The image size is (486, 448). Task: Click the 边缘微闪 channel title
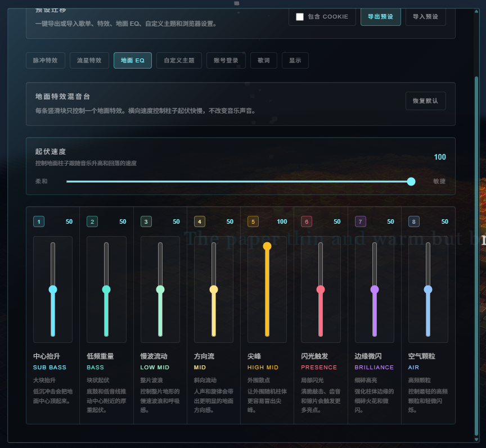tap(368, 356)
